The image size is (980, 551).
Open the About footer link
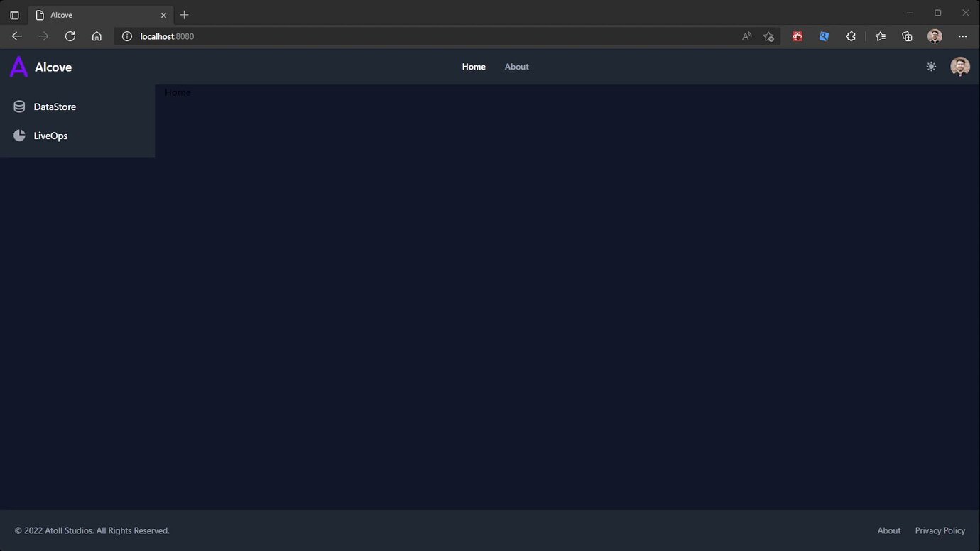[888, 530]
